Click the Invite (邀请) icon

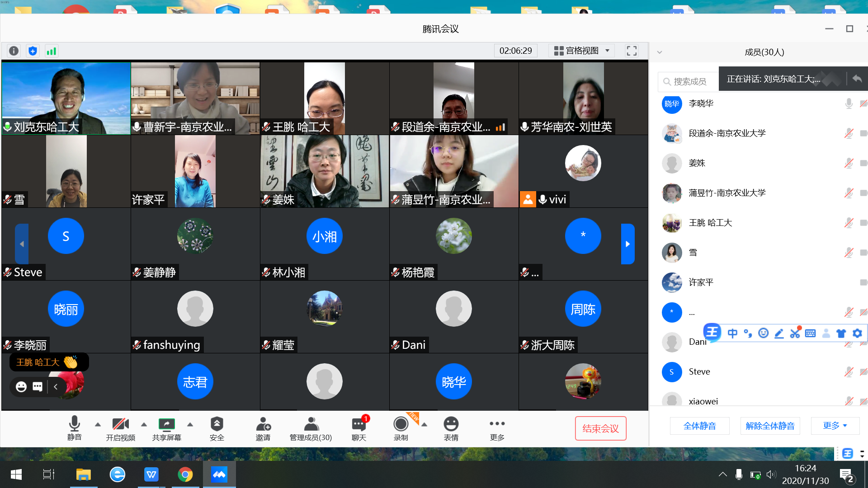click(263, 428)
